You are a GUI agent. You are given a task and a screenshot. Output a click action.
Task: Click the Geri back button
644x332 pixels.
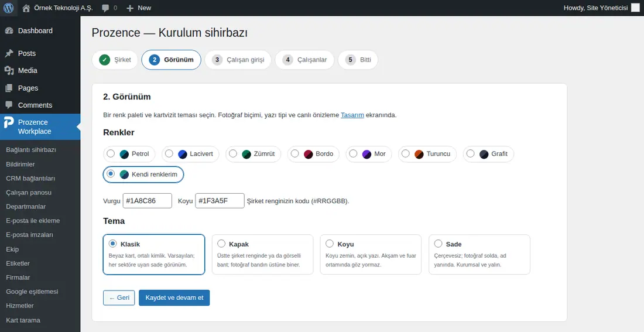[119, 298]
